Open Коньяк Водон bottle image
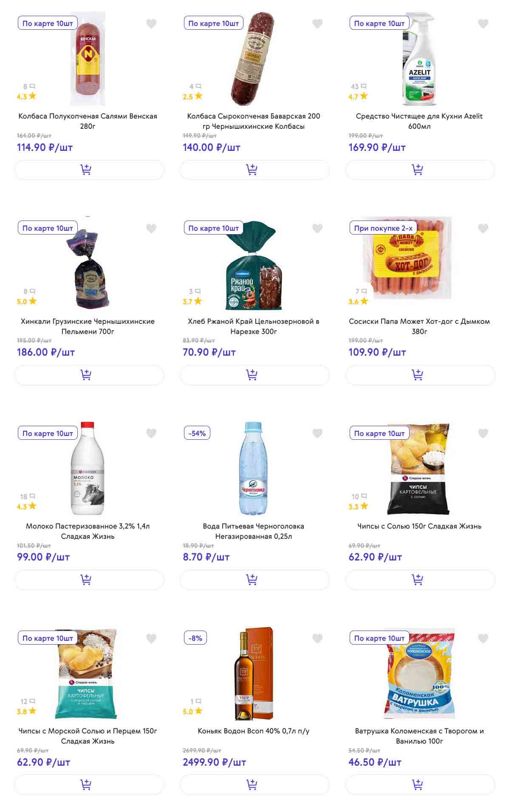Viewport: 523px width, 812px height. [254, 673]
